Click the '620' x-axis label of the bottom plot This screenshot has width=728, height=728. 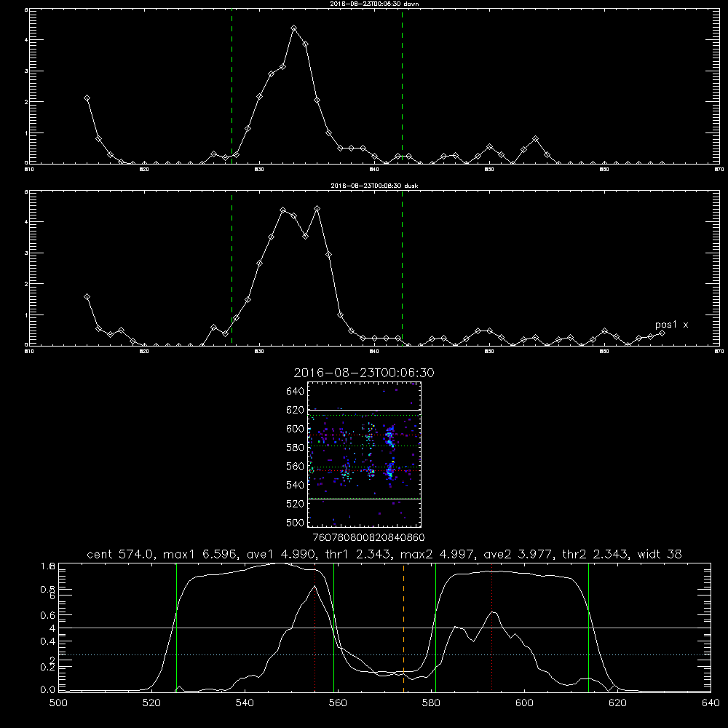click(x=617, y=703)
